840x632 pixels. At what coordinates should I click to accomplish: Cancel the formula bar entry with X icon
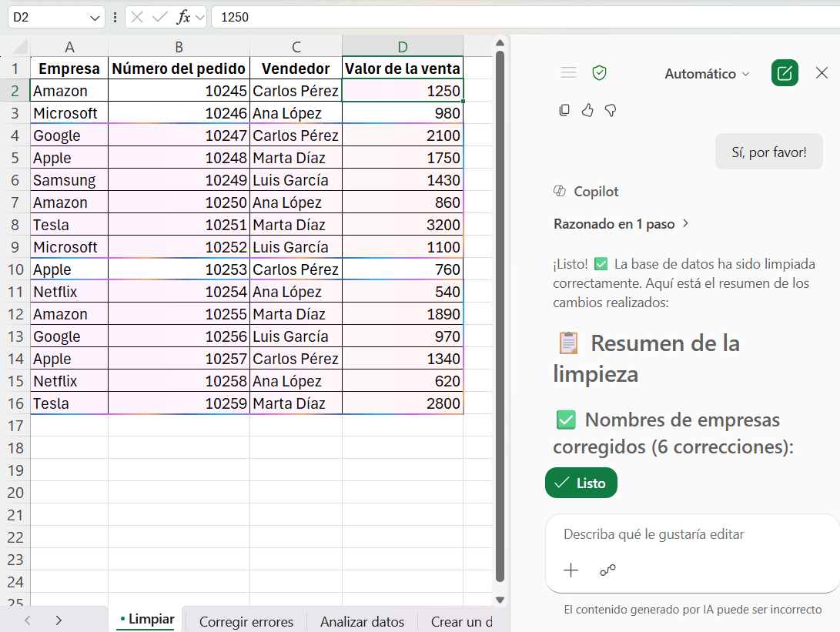click(137, 17)
